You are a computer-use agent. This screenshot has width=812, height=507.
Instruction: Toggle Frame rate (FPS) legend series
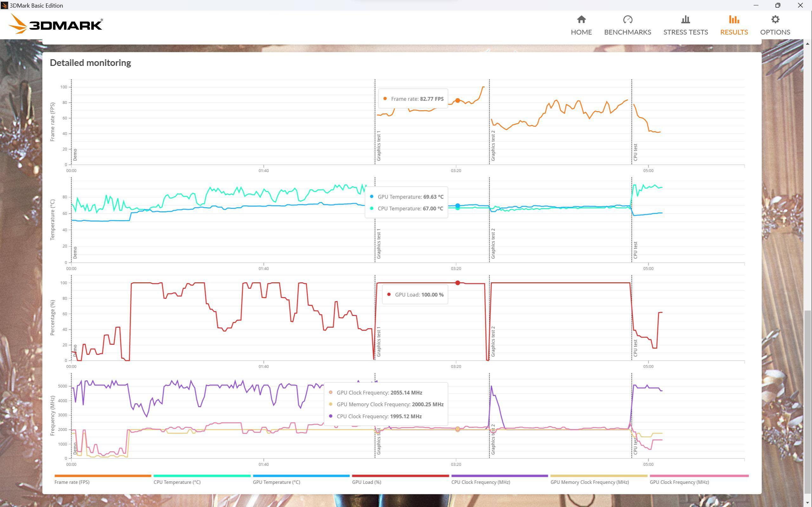click(72, 482)
